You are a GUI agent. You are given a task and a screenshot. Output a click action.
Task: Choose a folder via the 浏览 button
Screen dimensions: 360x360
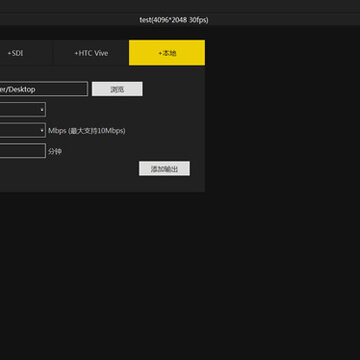(117, 89)
